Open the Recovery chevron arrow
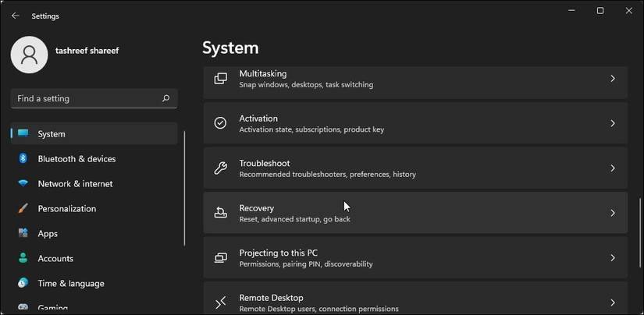 coord(613,213)
